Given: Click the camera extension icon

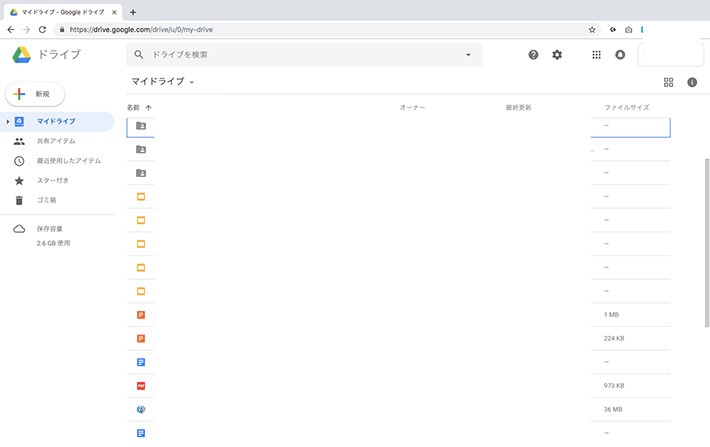Looking at the screenshot, I should [x=628, y=30].
